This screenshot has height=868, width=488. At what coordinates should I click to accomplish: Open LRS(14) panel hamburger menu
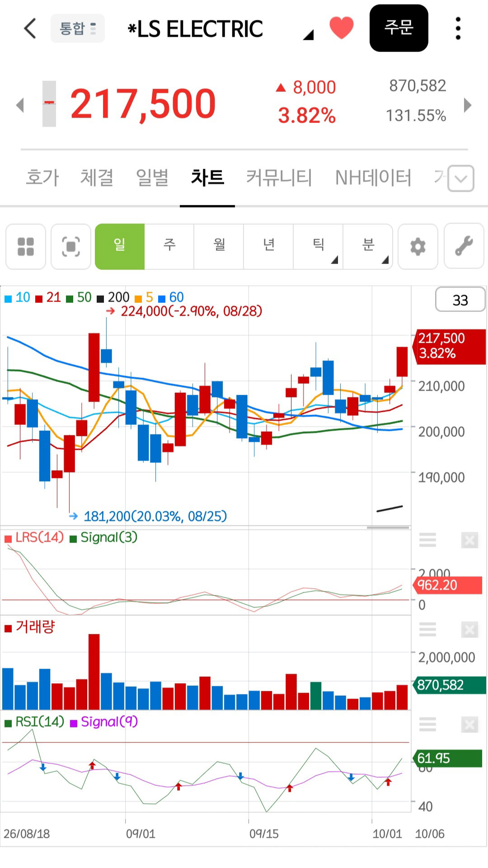click(x=427, y=540)
